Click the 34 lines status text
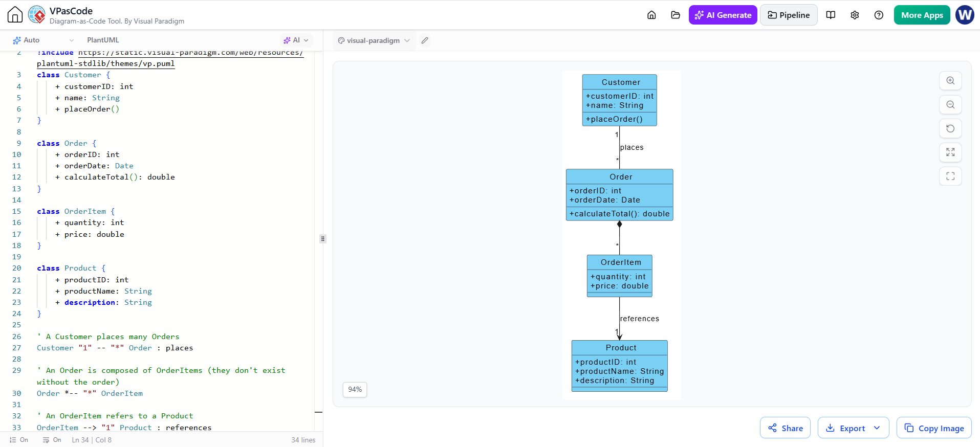This screenshot has height=447, width=980. [303, 440]
